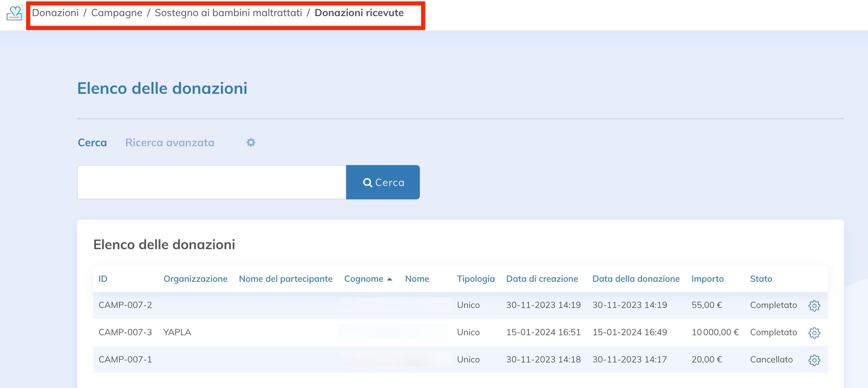The image size is (868, 388).
Task: Click the CAMP-007-3 donation row ID
Action: tap(125, 332)
